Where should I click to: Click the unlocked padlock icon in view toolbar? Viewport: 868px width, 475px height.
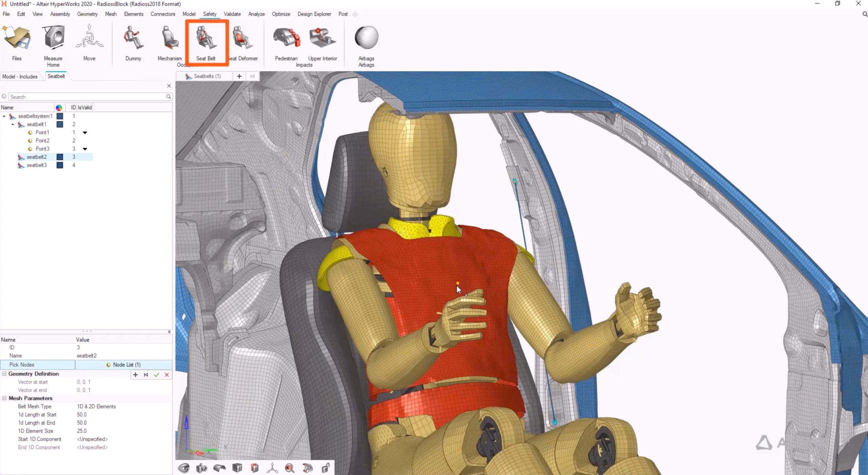pos(325,468)
